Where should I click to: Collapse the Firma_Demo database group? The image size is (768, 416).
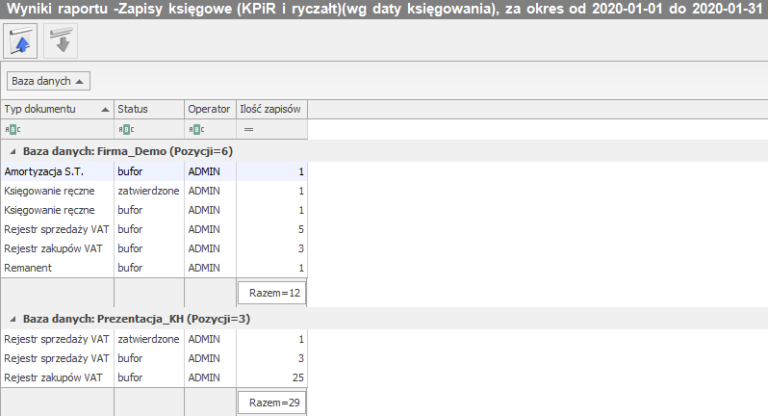[13, 151]
